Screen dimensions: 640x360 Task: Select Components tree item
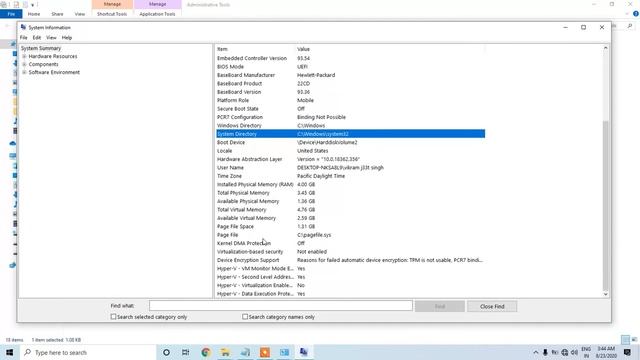[43, 64]
